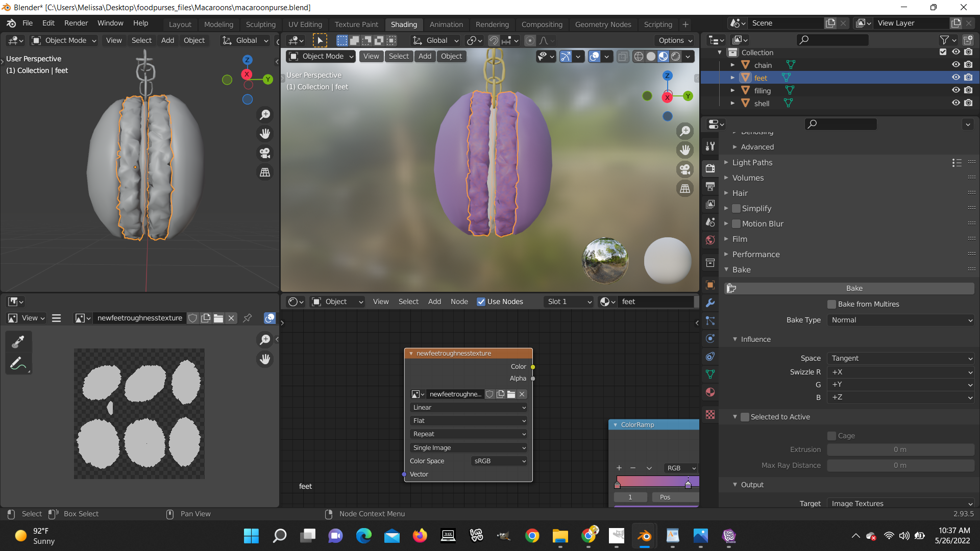Viewport: 980px width, 551px height.
Task: Open the Space Tangent dropdown
Action: click(x=901, y=358)
